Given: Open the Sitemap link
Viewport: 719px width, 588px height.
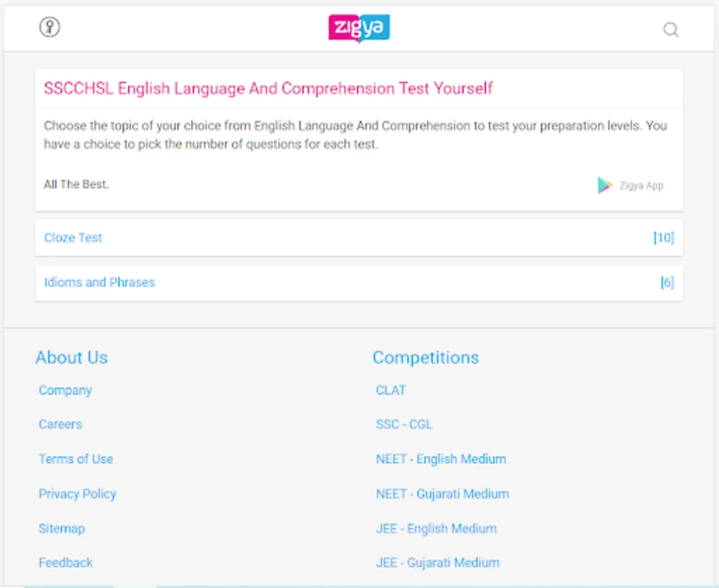Looking at the screenshot, I should [61, 529].
